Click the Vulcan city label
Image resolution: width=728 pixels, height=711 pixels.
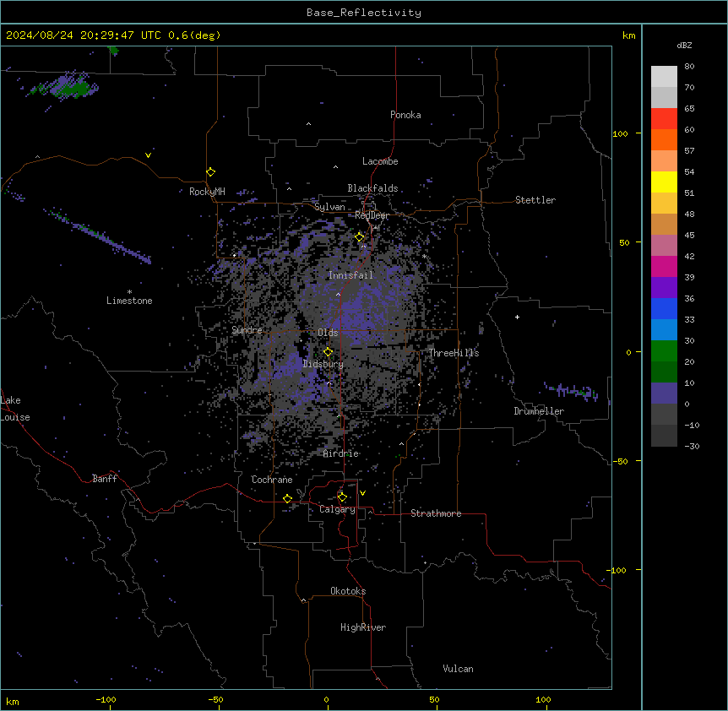pyautogui.click(x=459, y=669)
